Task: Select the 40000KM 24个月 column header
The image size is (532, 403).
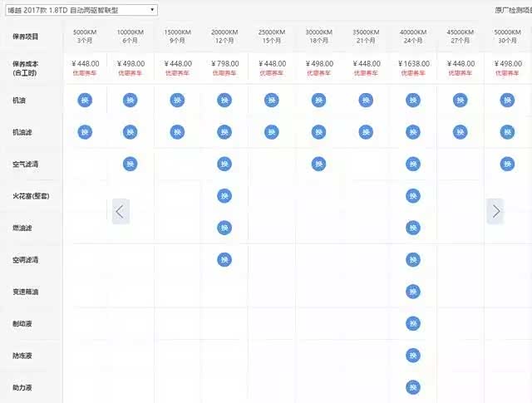Action: (x=413, y=37)
